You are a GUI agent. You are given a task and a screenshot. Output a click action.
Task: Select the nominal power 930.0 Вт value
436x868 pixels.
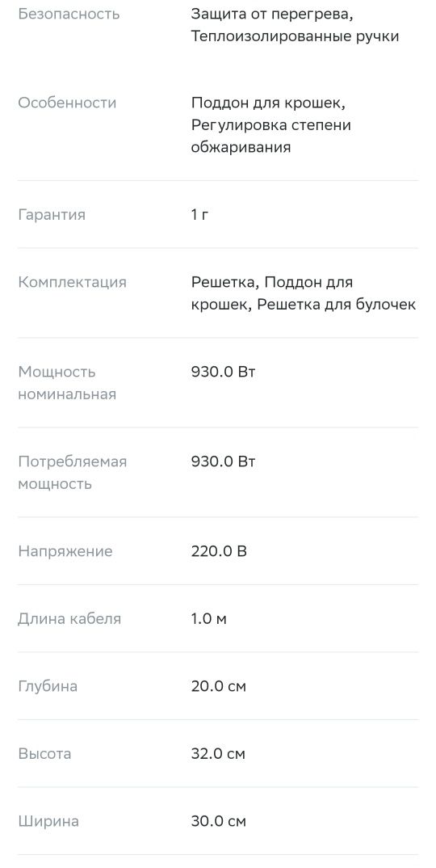pyautogui.click(x=224, y=372)
